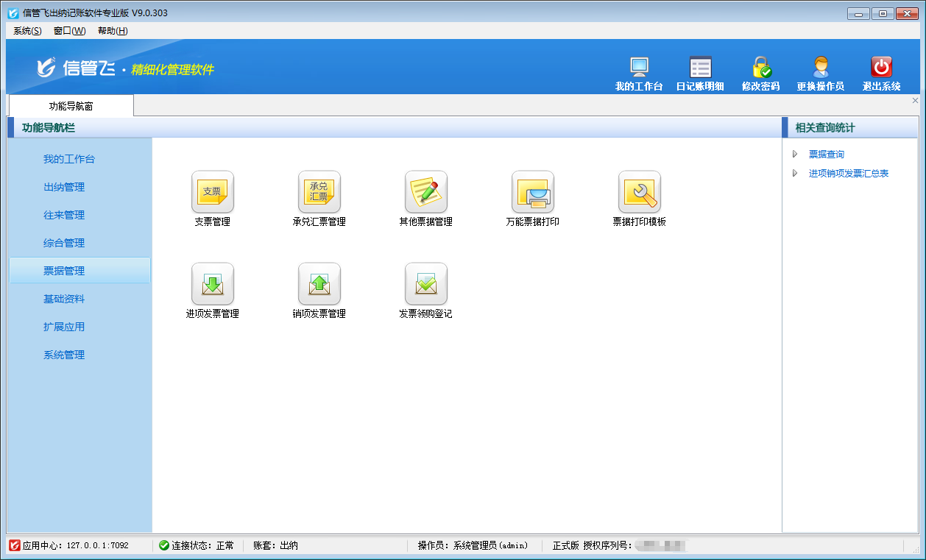
Task: Close the 功能导航窗 tab panel
Action: 915,101
